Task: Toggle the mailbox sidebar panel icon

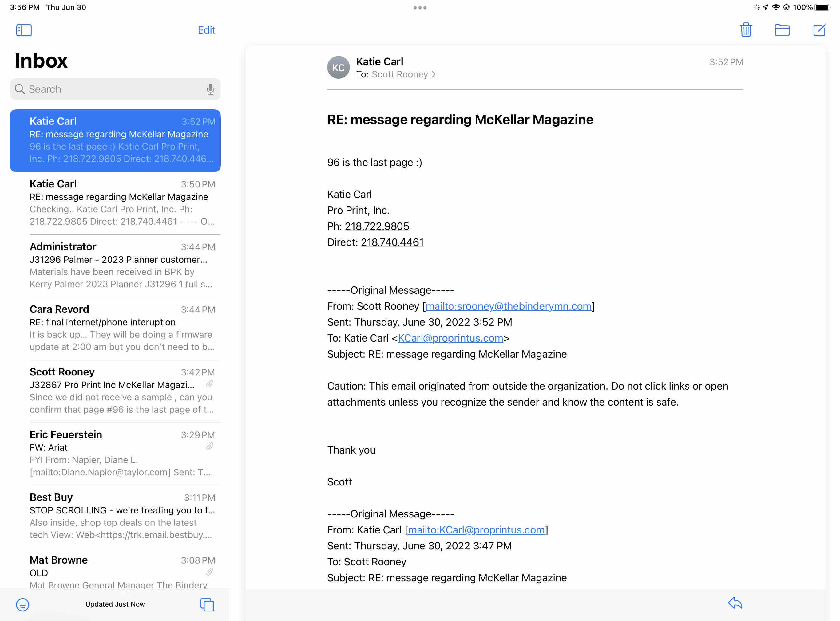Action: point(24,30)
